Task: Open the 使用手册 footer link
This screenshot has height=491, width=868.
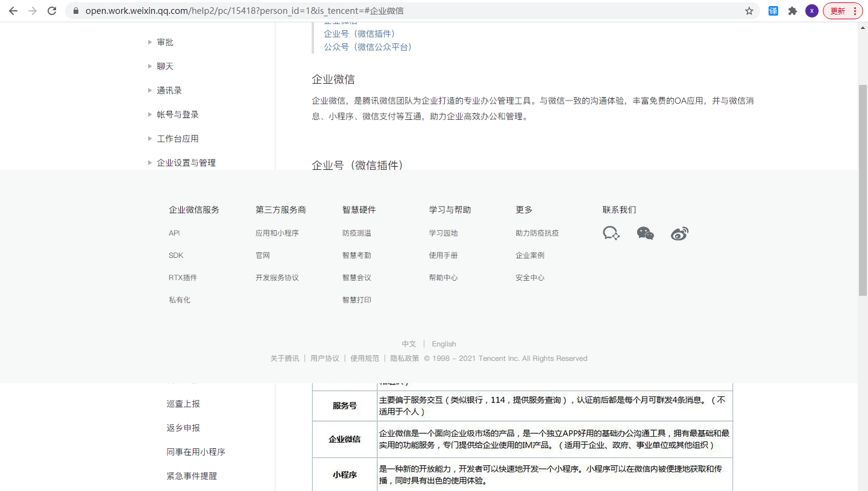Action: pos(444,255)
